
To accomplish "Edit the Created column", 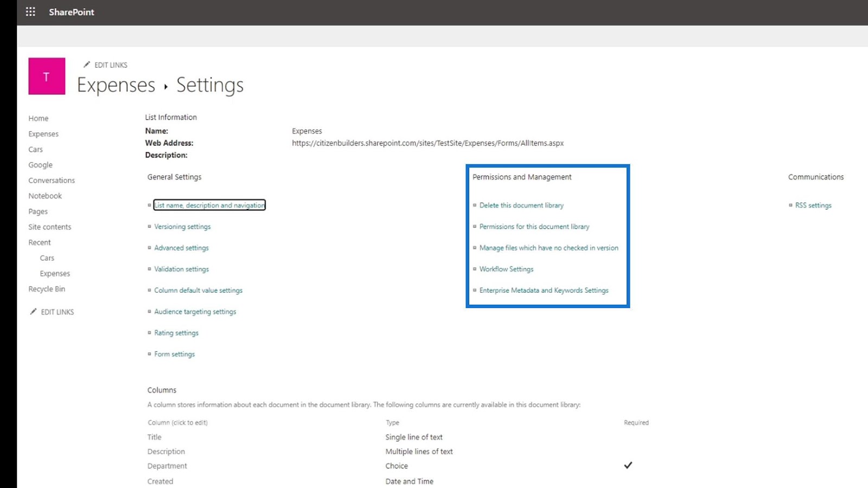I will 160,481.
